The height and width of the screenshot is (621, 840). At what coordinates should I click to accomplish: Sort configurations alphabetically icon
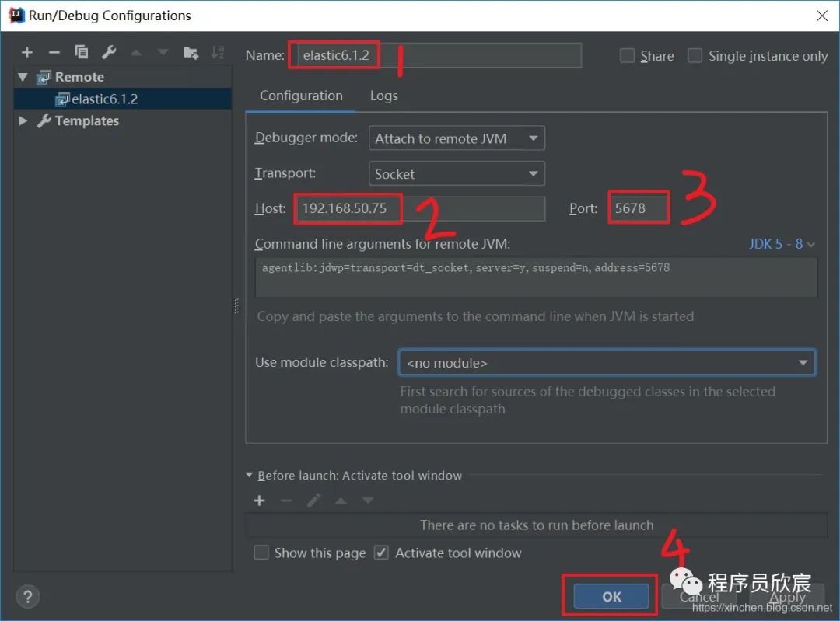pos(218,52)
